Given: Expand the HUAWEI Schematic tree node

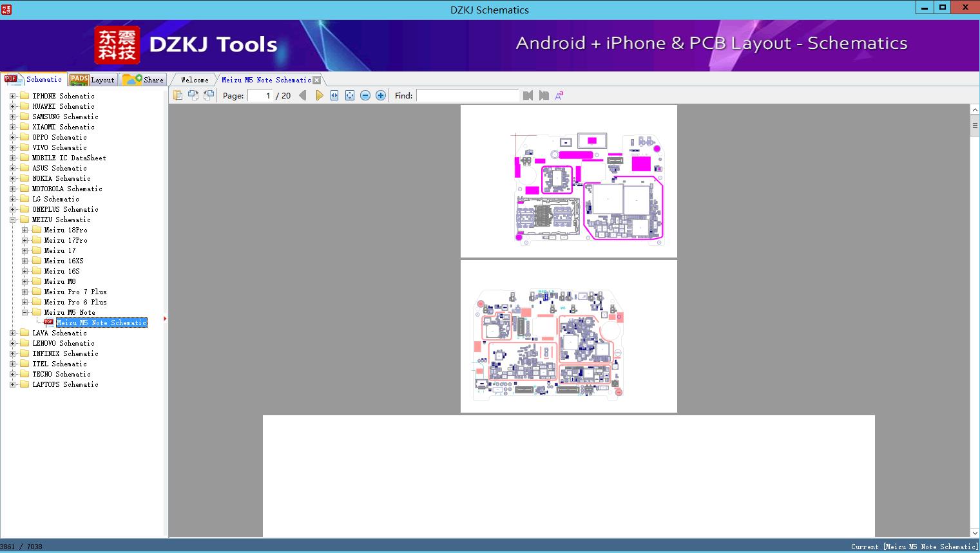Looking at the screenshot, I should (12, 106).
